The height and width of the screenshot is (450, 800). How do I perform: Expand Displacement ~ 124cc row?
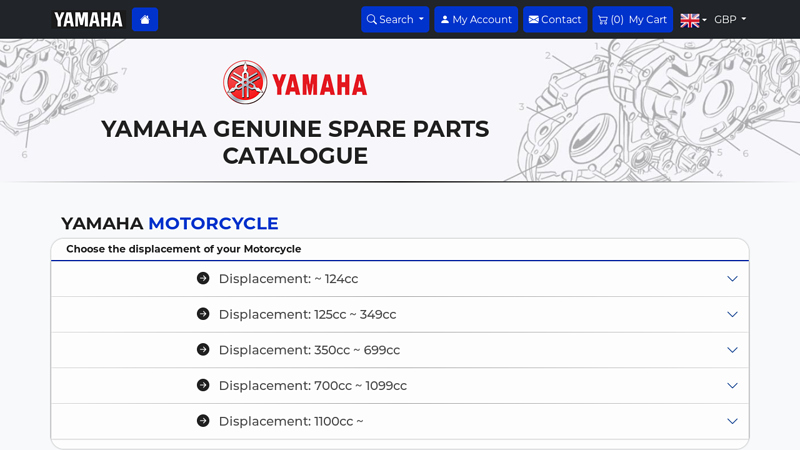point(400,279)
